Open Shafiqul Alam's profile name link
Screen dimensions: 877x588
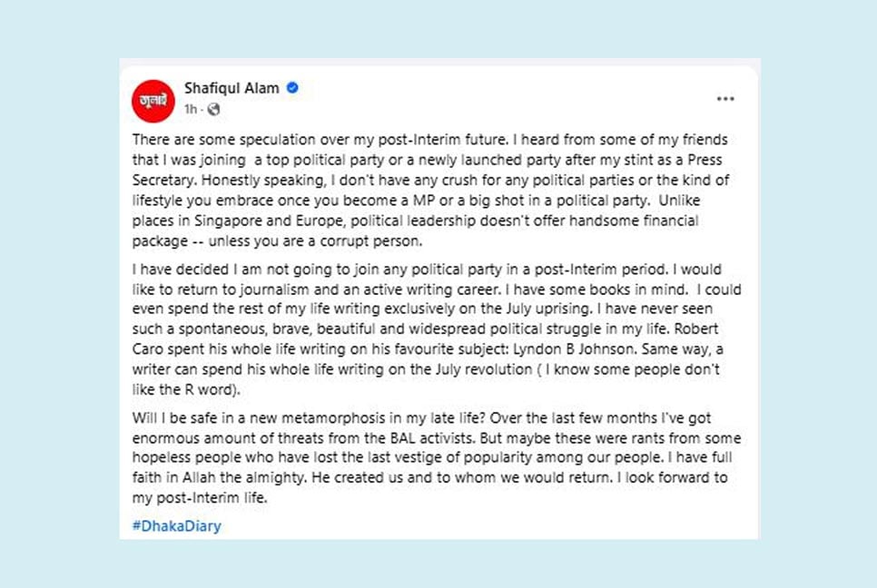pos(232,88)
